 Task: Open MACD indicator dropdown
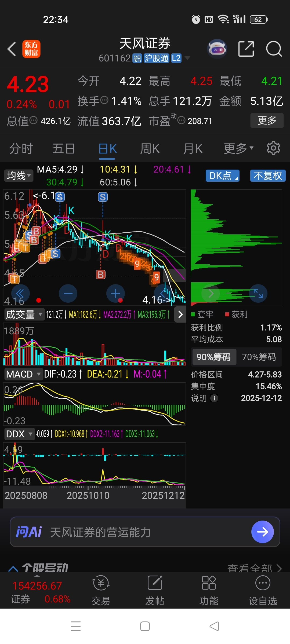(x=23, y=374)
